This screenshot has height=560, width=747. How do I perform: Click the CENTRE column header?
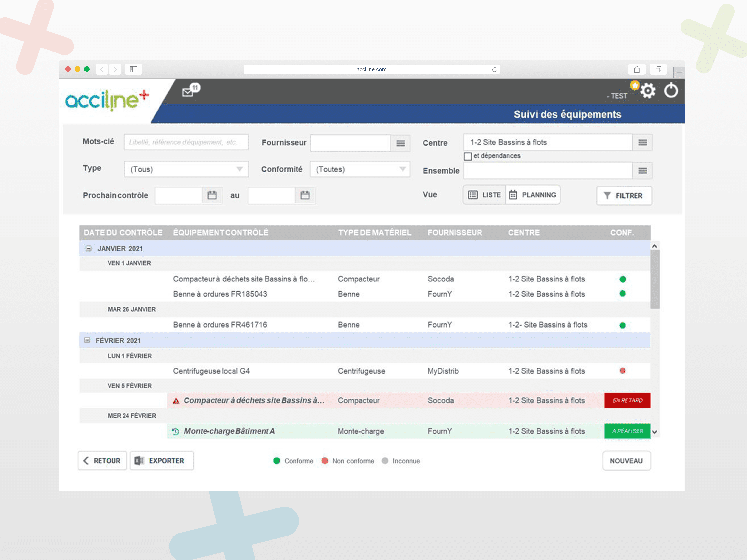pos(523,233)
